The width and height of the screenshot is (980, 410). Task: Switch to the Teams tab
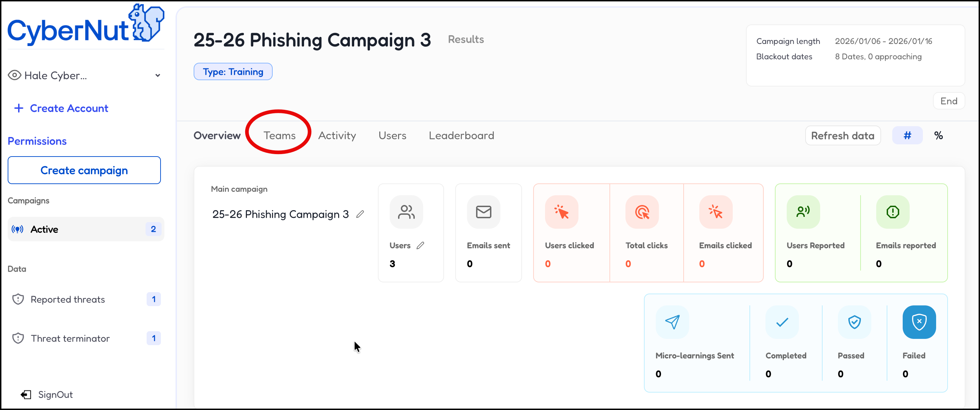(279, 136)
